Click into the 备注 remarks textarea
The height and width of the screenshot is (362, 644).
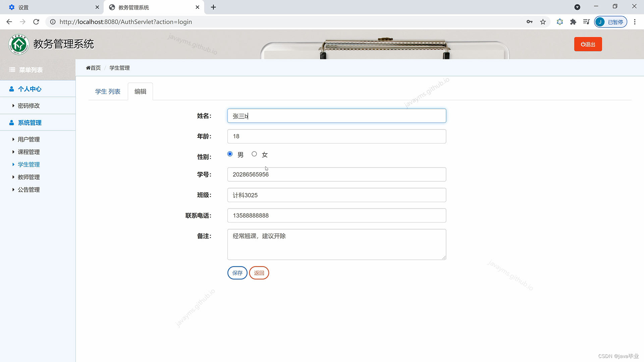[x=336, y=244]
